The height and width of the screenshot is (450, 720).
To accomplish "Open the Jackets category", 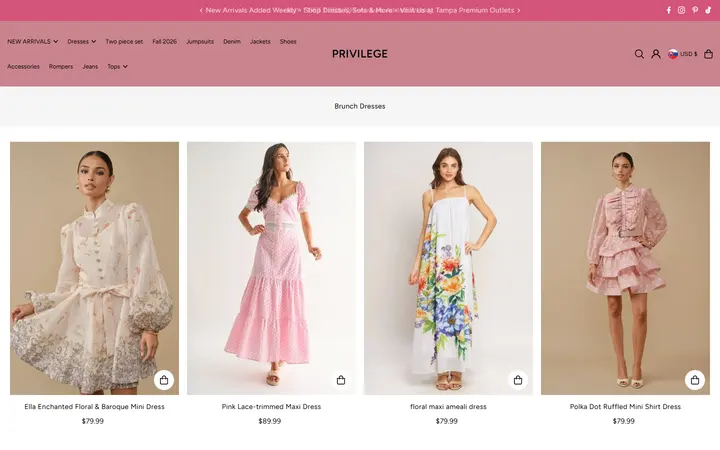I will point(260,41).
